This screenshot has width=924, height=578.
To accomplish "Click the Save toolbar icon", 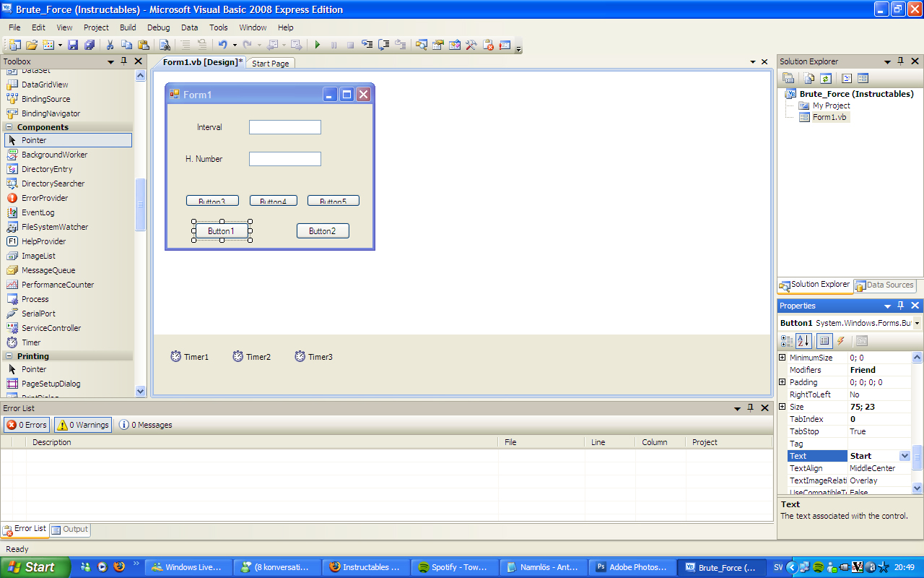I will point(72,45).
